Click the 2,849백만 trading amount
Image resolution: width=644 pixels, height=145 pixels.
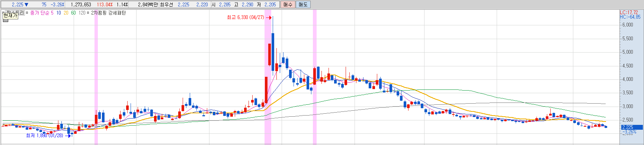tap(148, 4)
